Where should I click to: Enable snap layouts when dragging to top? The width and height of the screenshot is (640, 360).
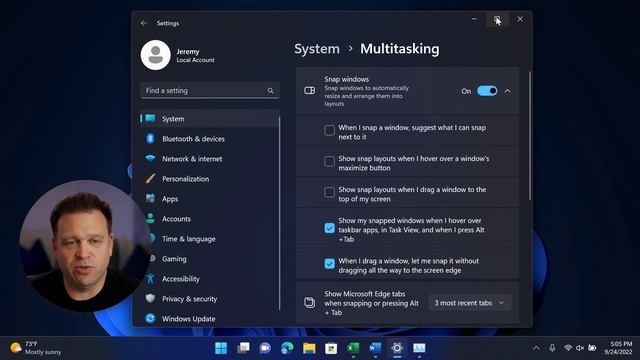[x=329, y=192]
